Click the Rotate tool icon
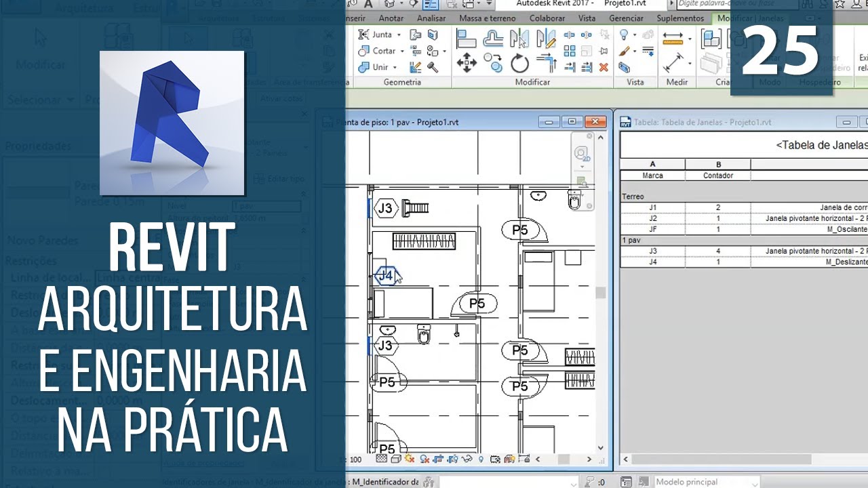868x488 pixels. (519, 64)
